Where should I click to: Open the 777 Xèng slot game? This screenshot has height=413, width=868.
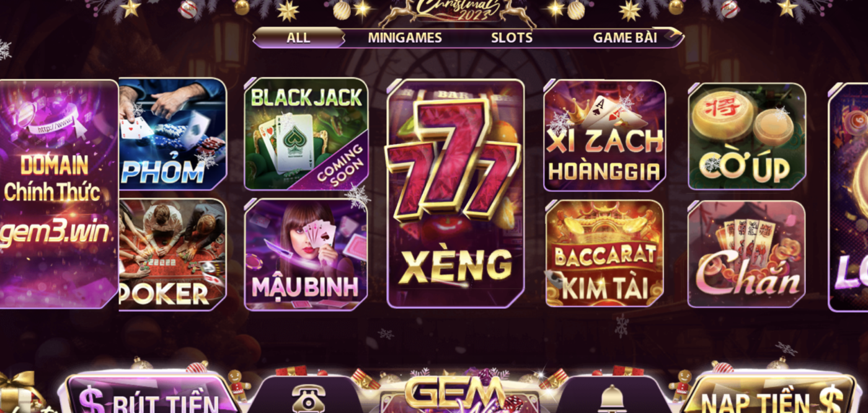click(456, 193)
